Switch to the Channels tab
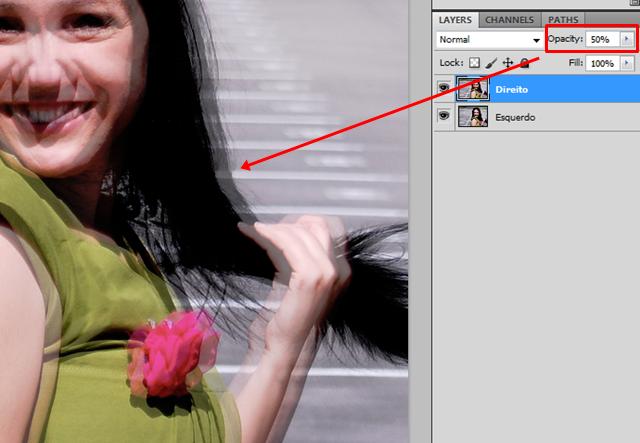 509,19
